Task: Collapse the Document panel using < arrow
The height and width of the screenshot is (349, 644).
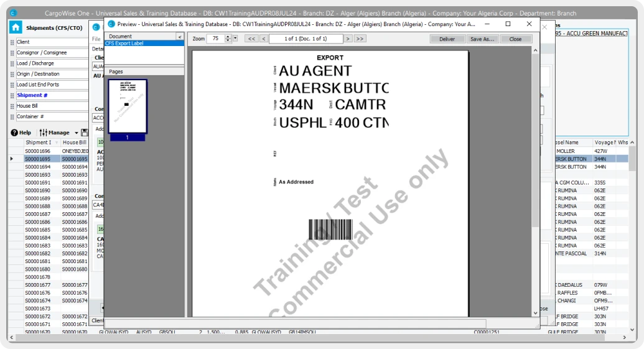Action: click(180, 37)
